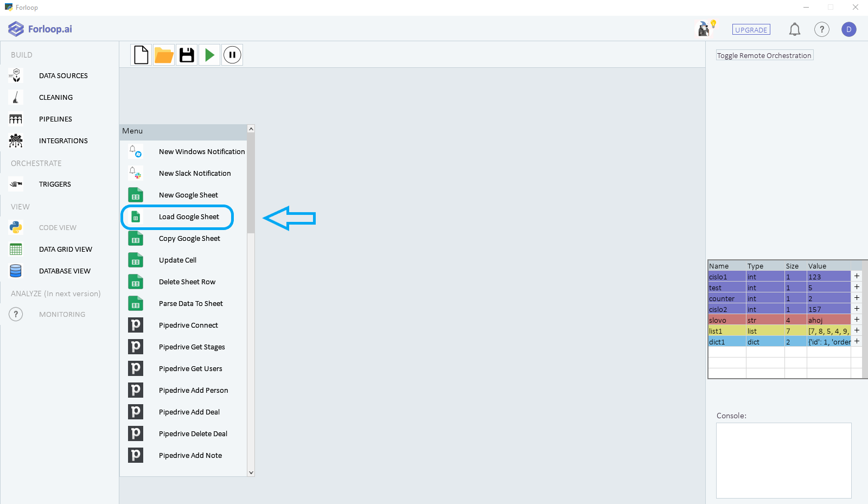Click the menu scrollbar up arrow
This screenshot has height=504, width=868.
[251, 129]
